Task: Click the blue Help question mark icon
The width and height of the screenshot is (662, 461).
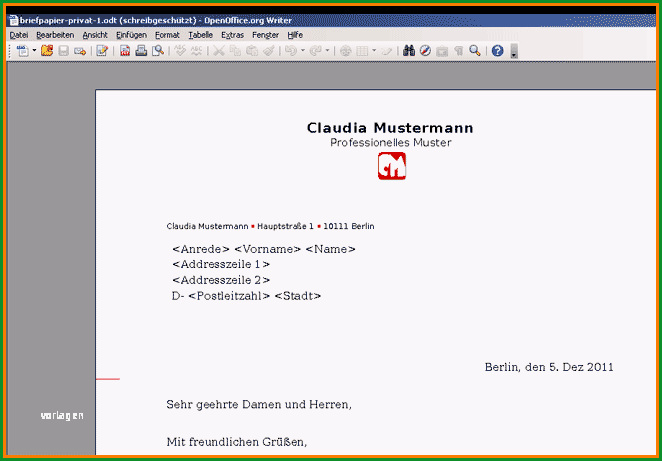Action: point(498,51)
